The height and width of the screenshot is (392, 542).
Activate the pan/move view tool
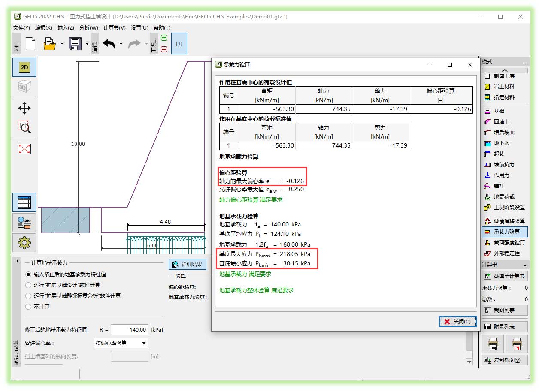coord(24,108)
